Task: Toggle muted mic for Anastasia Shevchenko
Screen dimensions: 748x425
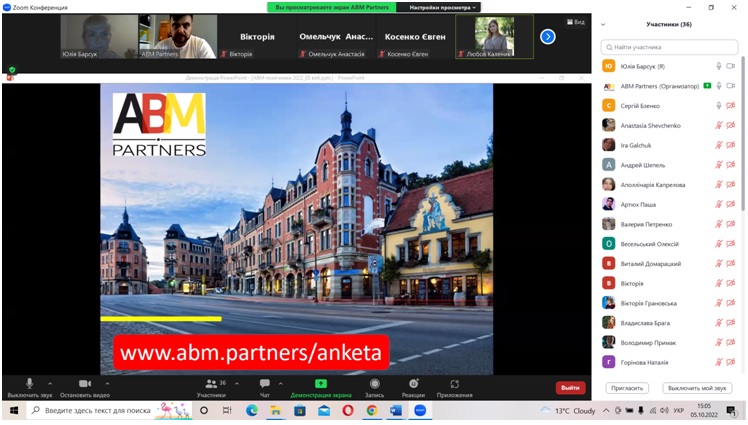Action: [718, 125]
